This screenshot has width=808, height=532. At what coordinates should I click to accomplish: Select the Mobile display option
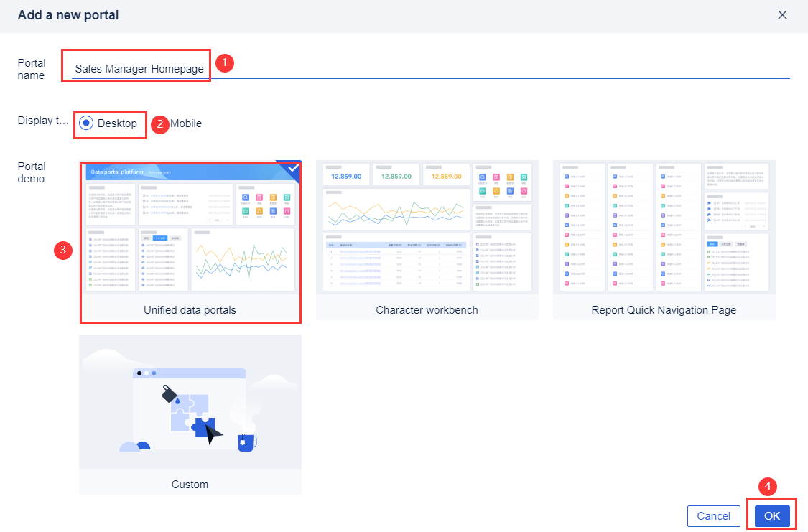(x=186, y=123)
